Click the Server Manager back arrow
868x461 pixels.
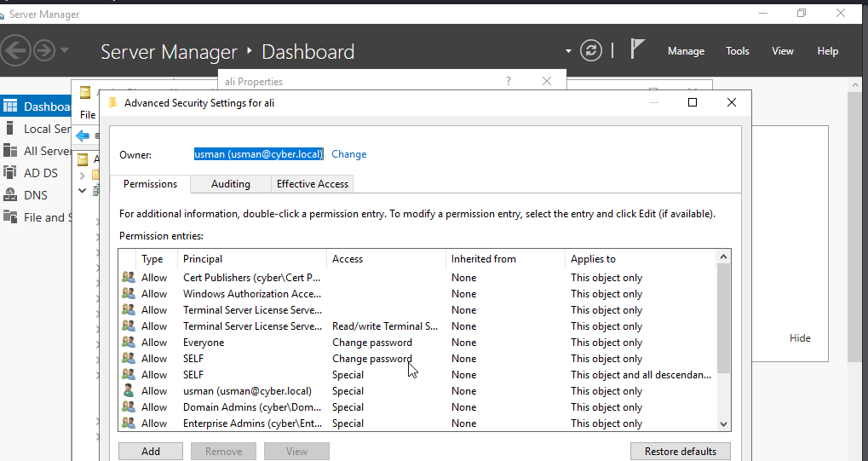15,50
